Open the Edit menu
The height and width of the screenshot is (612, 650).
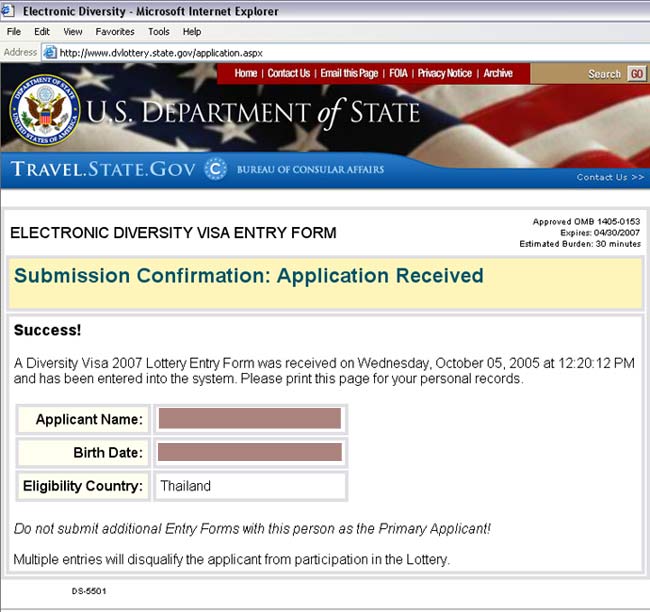pos(42,32)
